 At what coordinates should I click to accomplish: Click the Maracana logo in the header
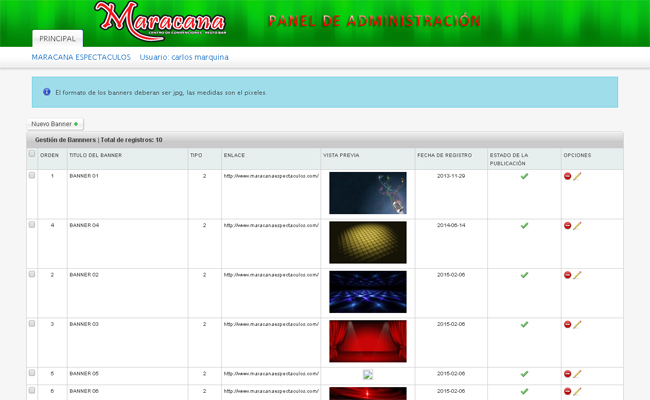(160, 20)
